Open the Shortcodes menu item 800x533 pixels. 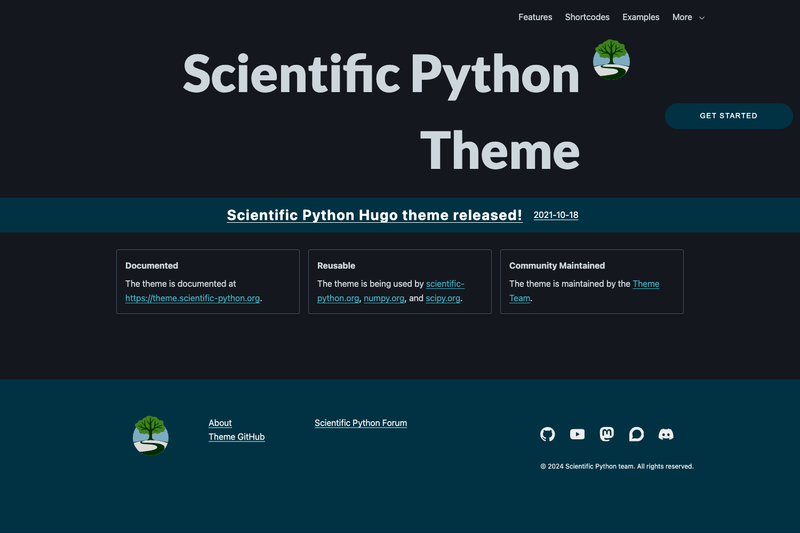[587, 17]
